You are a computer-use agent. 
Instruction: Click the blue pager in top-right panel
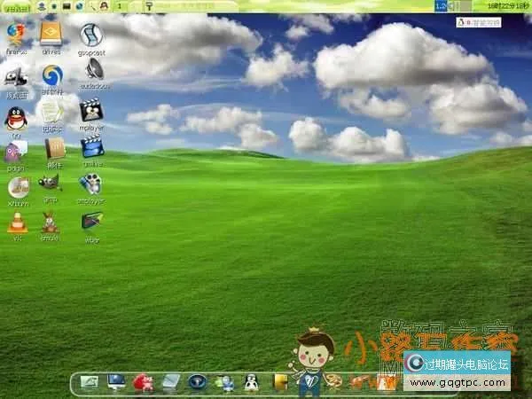pyautogui.click(x=441, y=6)
